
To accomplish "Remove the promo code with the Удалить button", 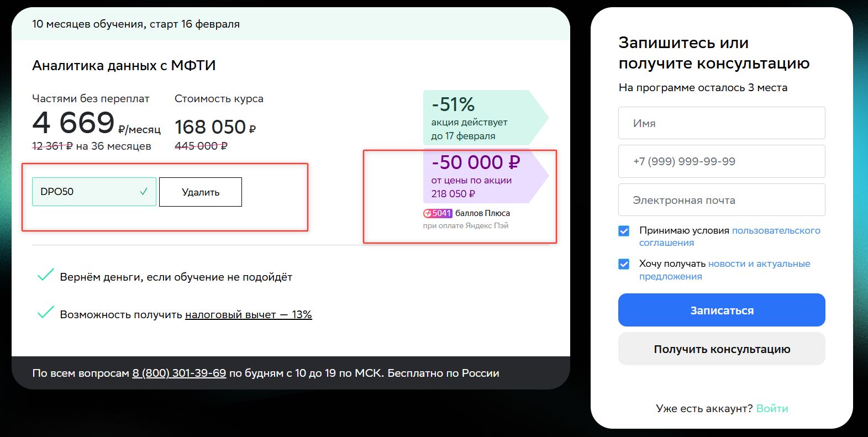I will (x=201, y=192).
